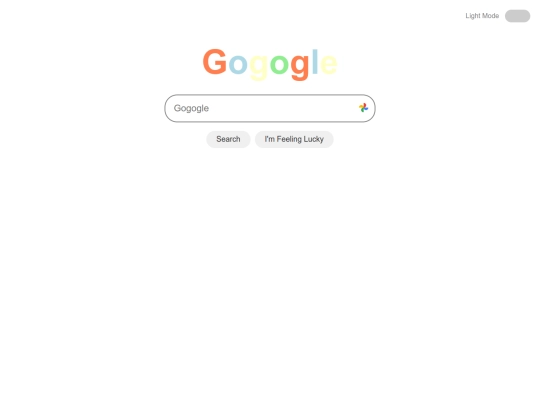Image resolution: width=540 pixels, height=405 pixels.
Task: Click the light blue "l" in logo
Action: click(315, 61)
